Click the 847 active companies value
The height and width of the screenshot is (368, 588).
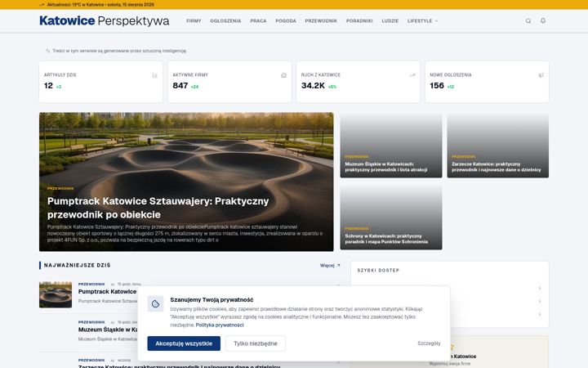point(180,86)
